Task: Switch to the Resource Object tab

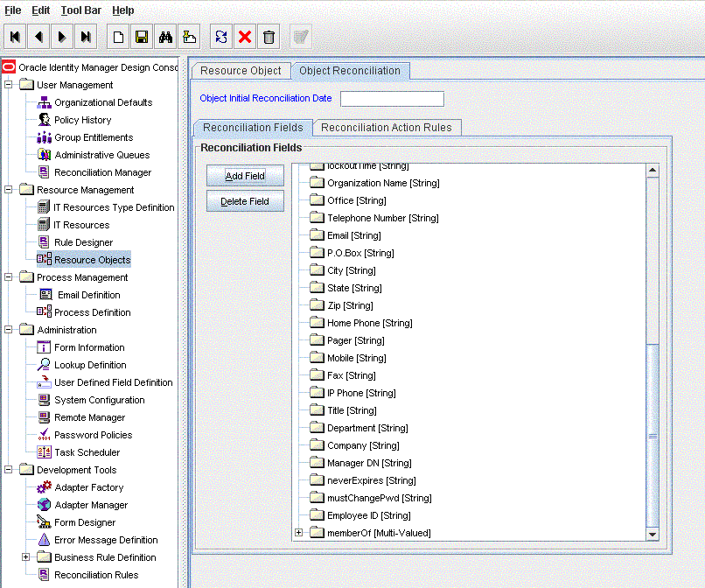Action: point(241,71)
